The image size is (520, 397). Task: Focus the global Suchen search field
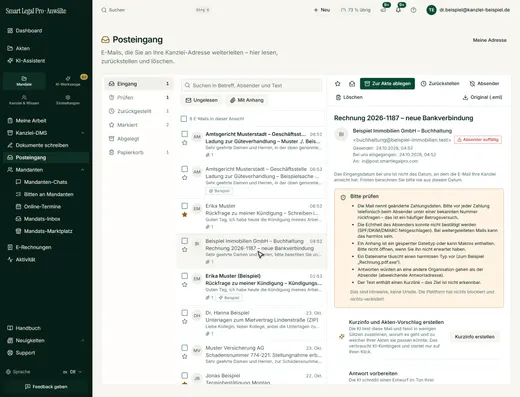[156, 10]
